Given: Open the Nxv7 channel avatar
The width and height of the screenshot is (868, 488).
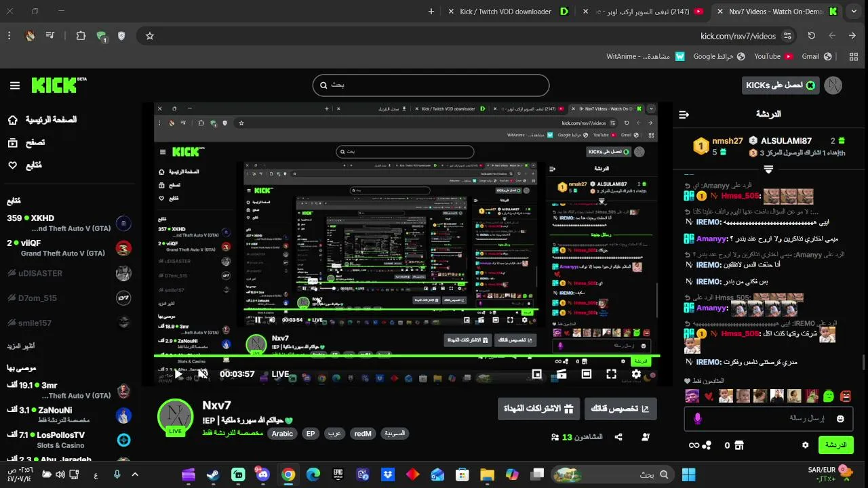Looking at the screenshot, I should tap(175, 418).
